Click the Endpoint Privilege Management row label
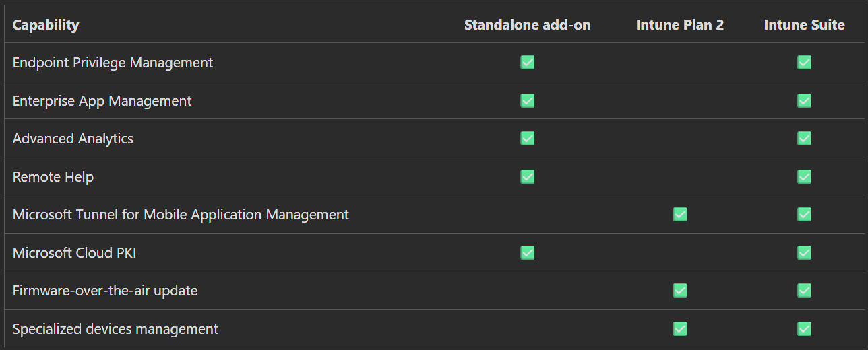The height and width of the screenshot is (350, 868). (113, 63)
